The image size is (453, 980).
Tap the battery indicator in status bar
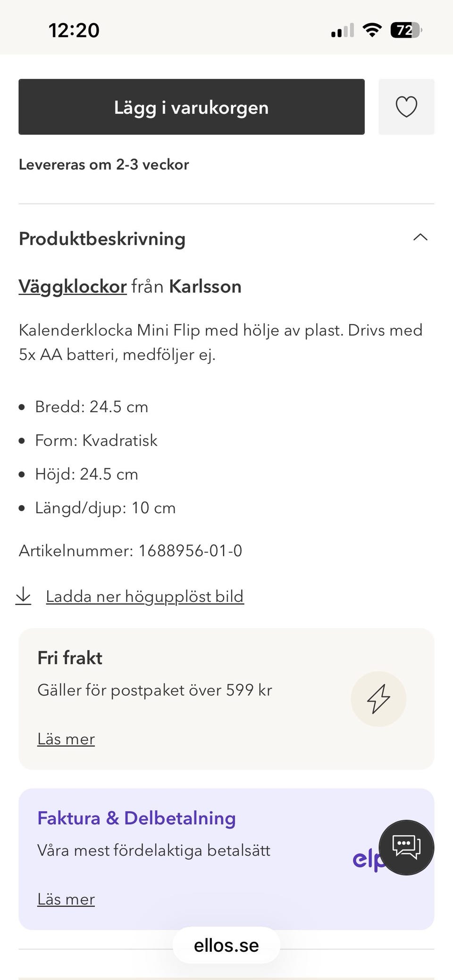pyautogui.click(x=406, y=31)
